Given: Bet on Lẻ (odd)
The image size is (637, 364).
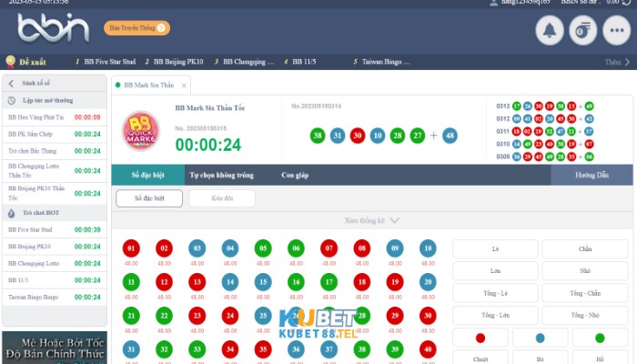Looking at the screenshot, I should [x=495, y=249].
